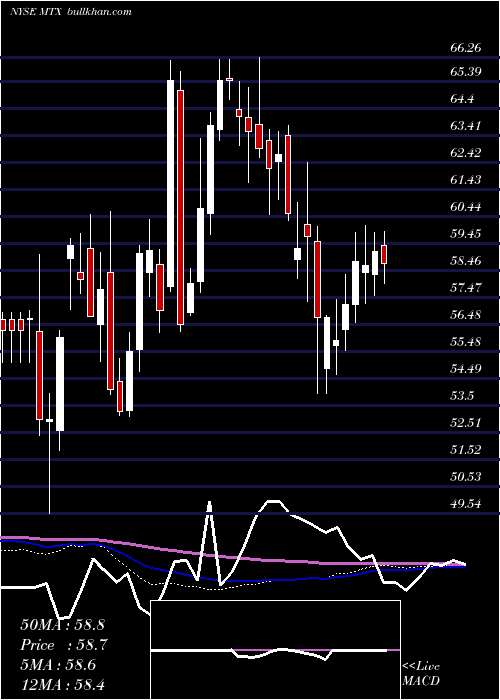500x700 pixels.
Task: Click the 65.39 price axis label
Action: [466, 72]
